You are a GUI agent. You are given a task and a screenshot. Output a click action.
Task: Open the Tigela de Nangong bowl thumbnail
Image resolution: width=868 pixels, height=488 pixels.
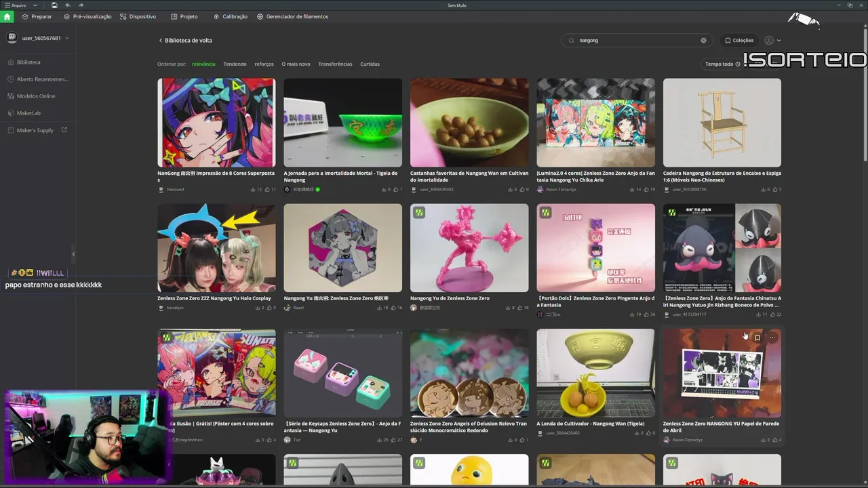pyautogui.click(x=342, y=123)
